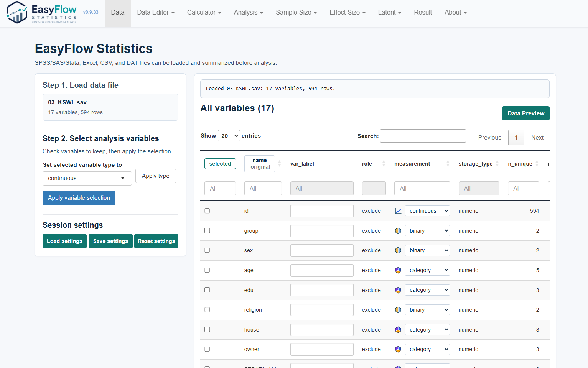
Task: Open the Data tab
Action: tap(118, 13)
